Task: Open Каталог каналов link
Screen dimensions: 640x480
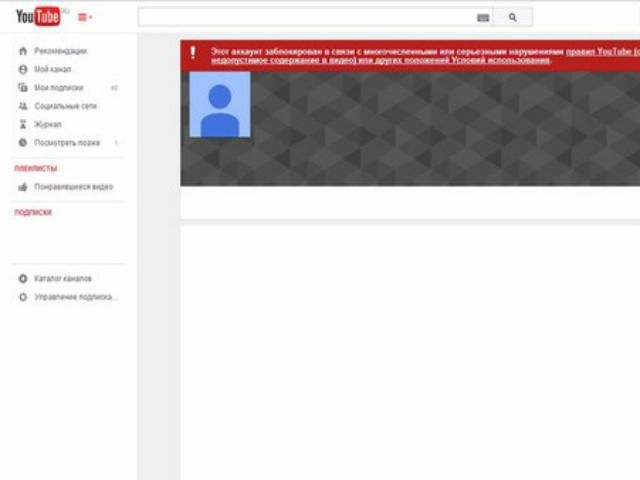Action: (63, 278)
